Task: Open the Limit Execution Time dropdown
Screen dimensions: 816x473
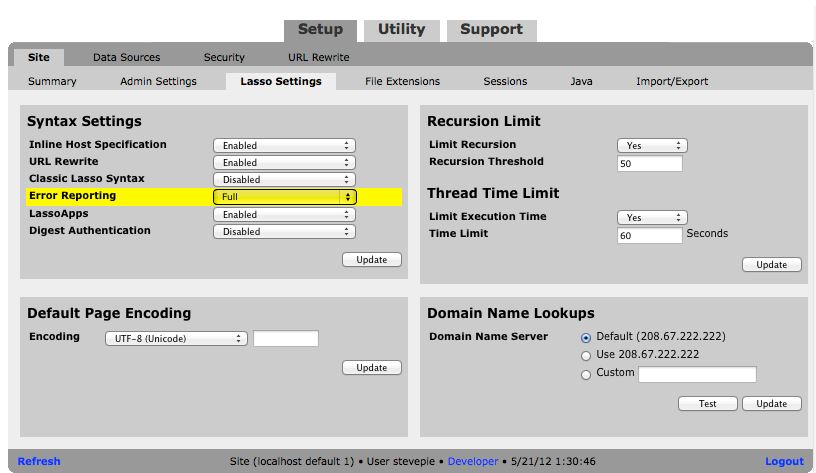Action: [651, 217]
